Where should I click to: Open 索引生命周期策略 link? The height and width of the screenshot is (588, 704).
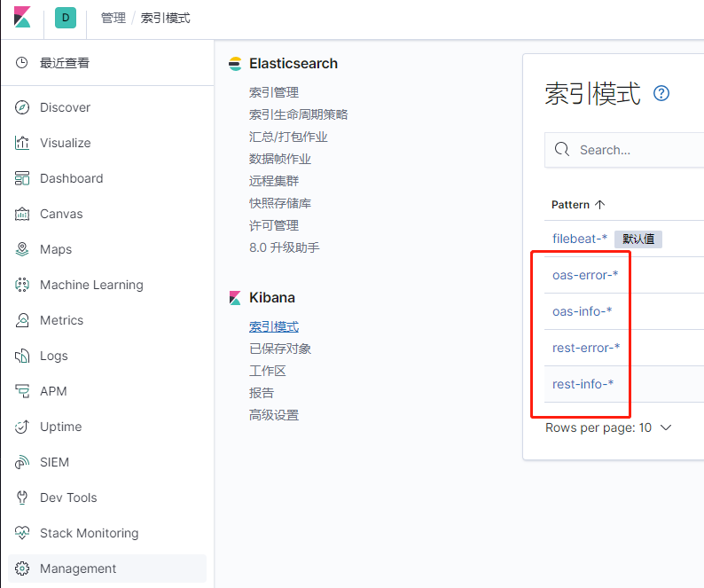click(x=299, y=114)
